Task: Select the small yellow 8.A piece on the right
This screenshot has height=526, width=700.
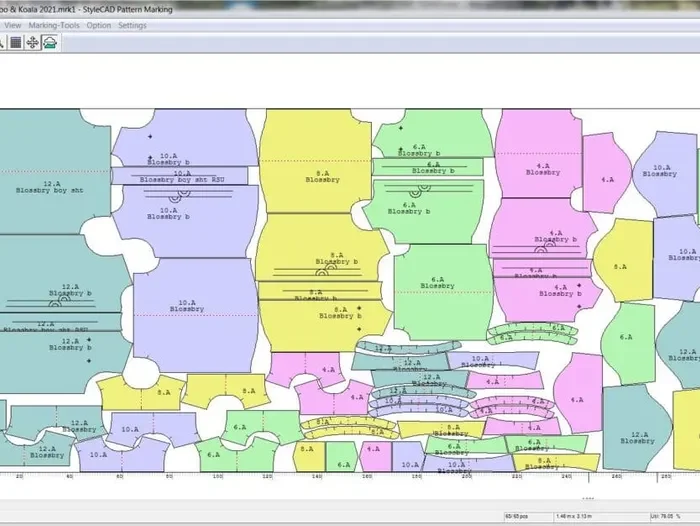Action: (x=621, y=269)
